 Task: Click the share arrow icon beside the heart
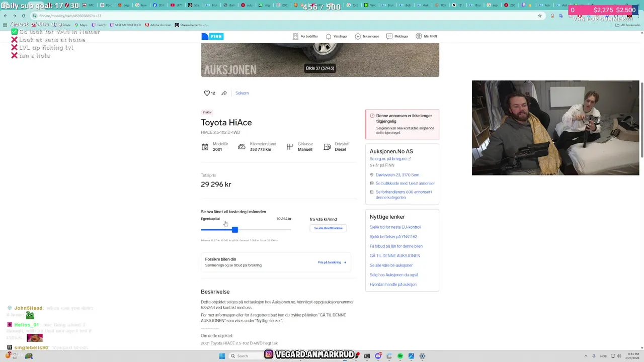pos(224,93)
